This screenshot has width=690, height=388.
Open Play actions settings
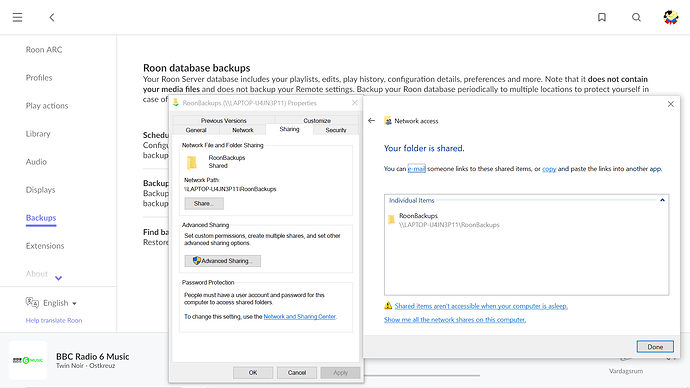[47, 106]
